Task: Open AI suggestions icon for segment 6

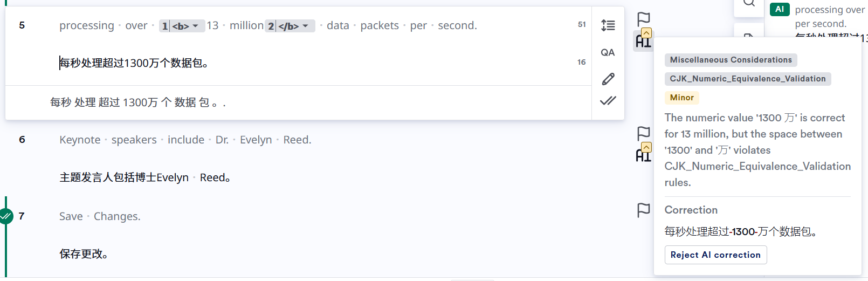Action: click(x=642, y=156)
